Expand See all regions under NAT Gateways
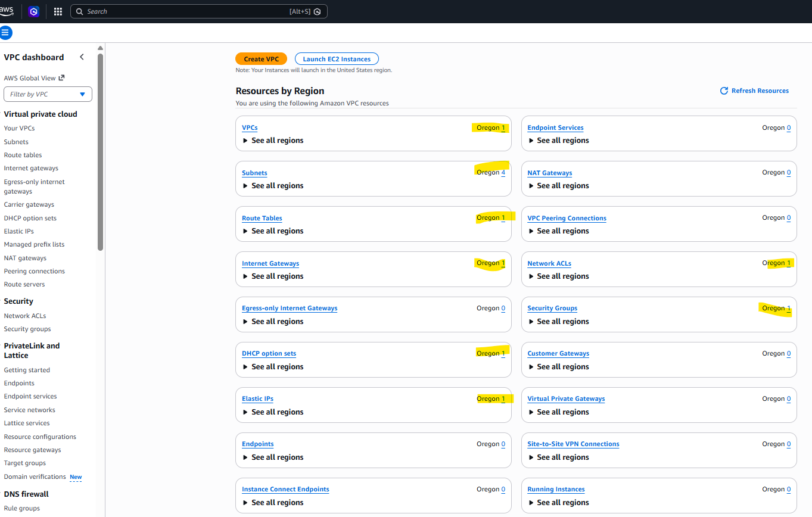The image size is (812, 517). pos(558,185)
